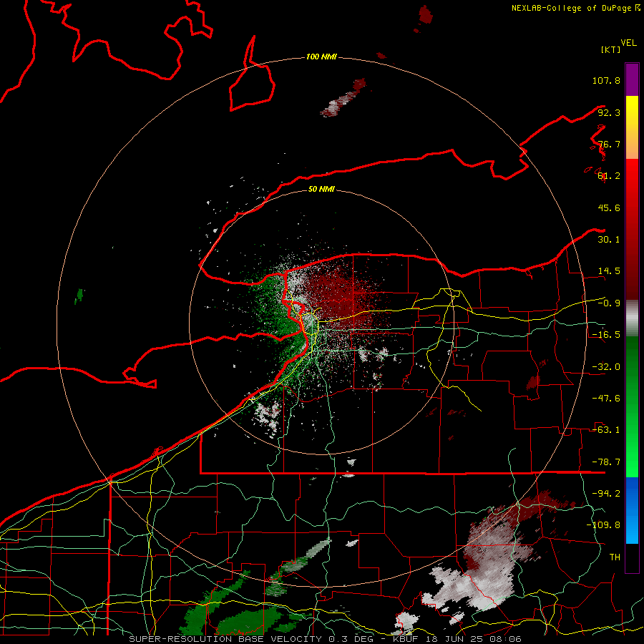Click the TH label on the legend
644x644 pixels.
tap(615, 557)
